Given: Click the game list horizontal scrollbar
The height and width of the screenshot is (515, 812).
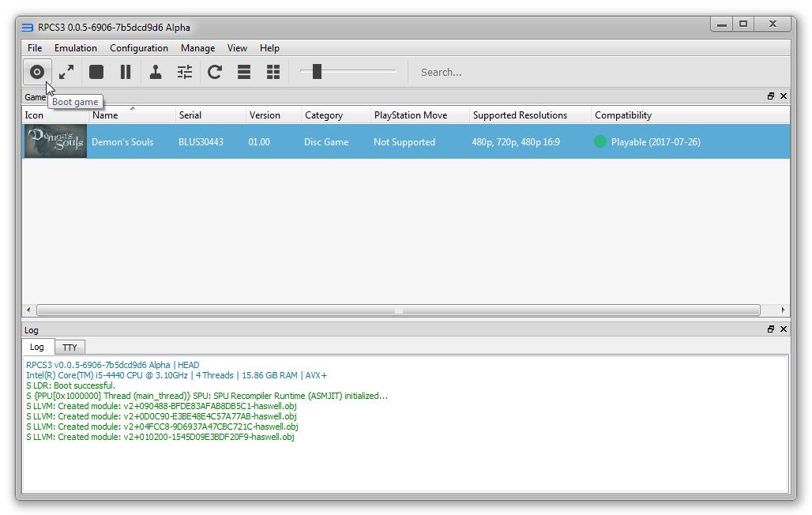Looking at the screenshot, I should pyautogui.click(x=398, y=310).
